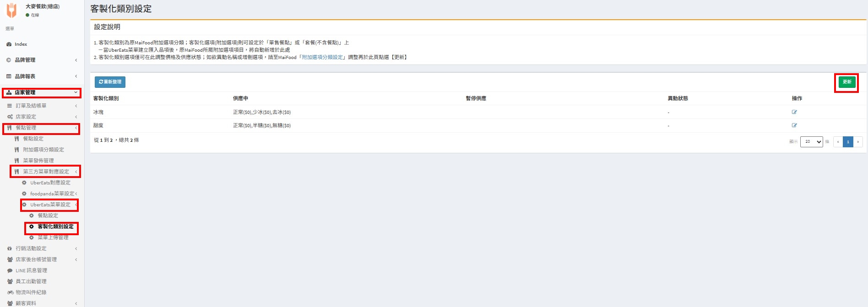Viewport: 868px width, 307px height.
Task: Open 附加選項分類設定 in the sidebar
Action: (43, 150)
